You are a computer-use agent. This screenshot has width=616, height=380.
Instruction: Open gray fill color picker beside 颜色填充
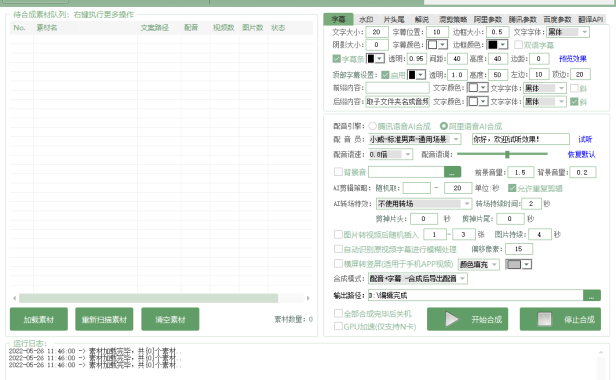519,264
